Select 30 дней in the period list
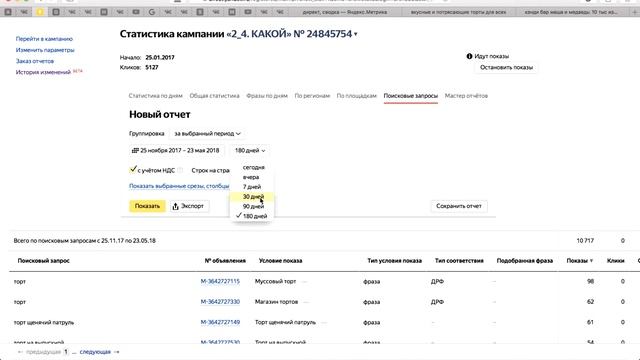This screenshot has height=360, width=640. (x=253, y=197)
